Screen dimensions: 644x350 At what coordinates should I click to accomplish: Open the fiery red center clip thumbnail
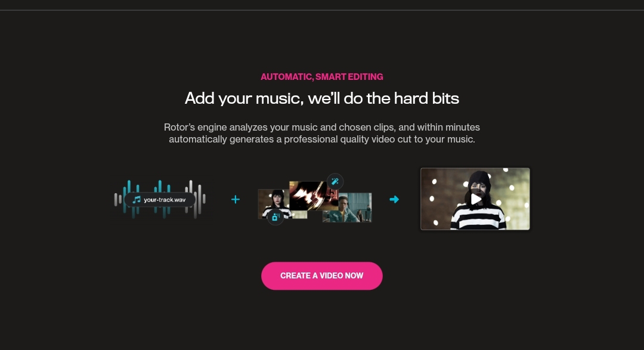click(x=308, y=196)
